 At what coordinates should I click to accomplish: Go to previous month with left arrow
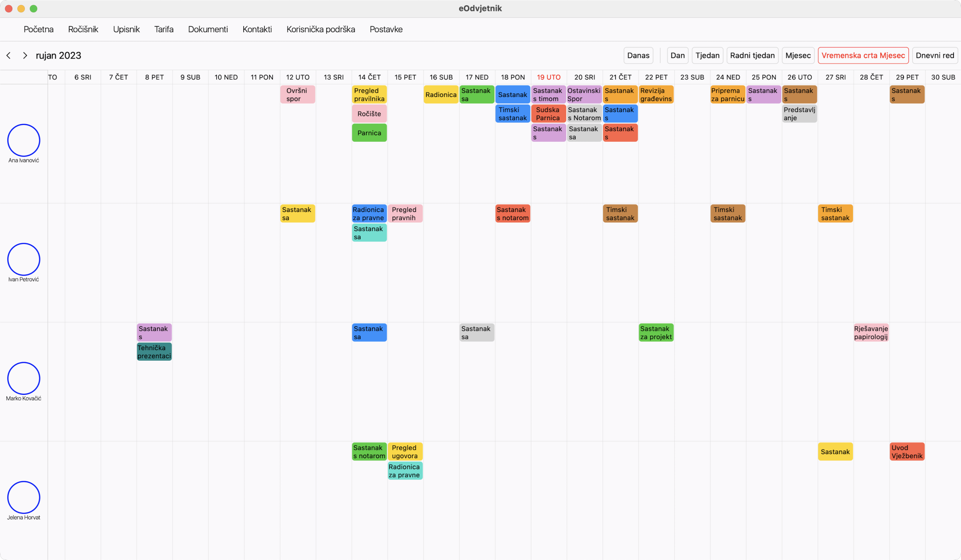[8, 56]
